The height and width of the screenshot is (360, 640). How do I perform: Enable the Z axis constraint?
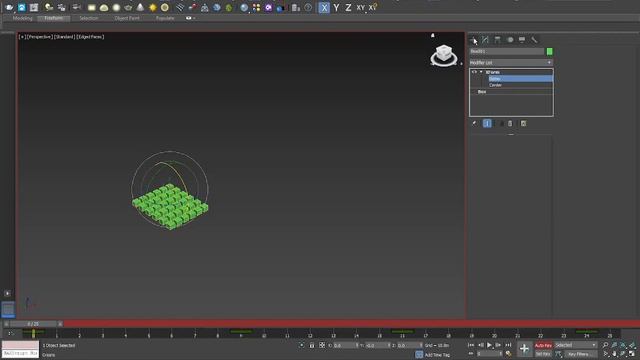[348, 7]
